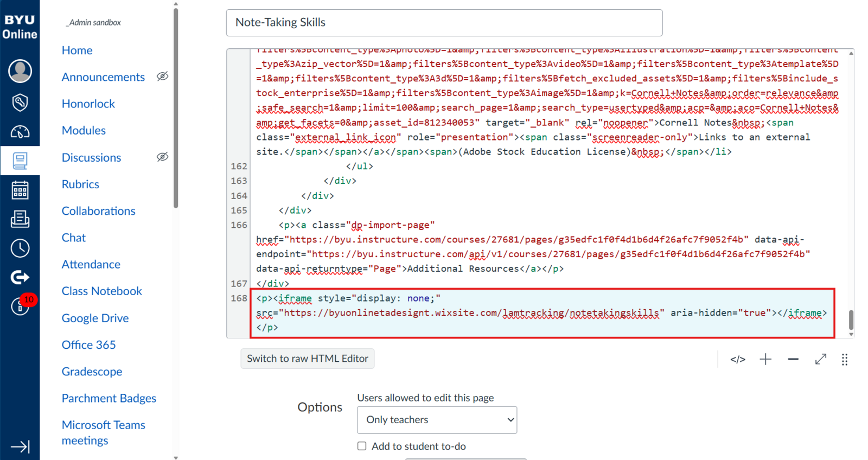868x460 pixels.
Task: Open Honorlock in course menu
Action: [x=88, y=104]
